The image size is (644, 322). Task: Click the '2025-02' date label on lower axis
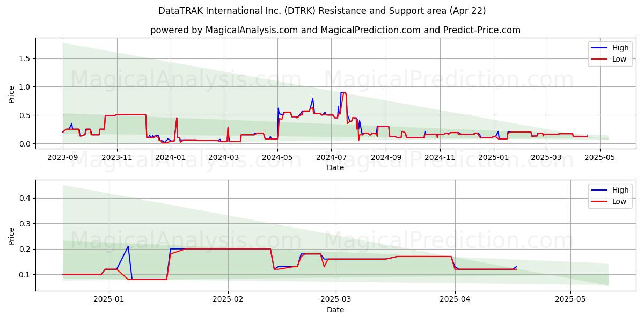pos(228,300)
